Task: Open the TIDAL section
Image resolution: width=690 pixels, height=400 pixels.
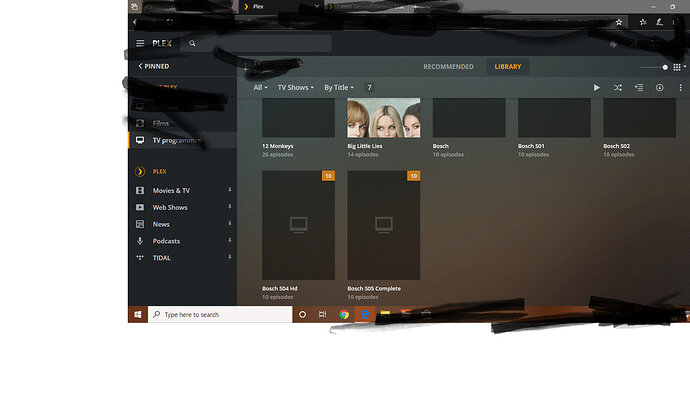Action: [x=161, y=258]
